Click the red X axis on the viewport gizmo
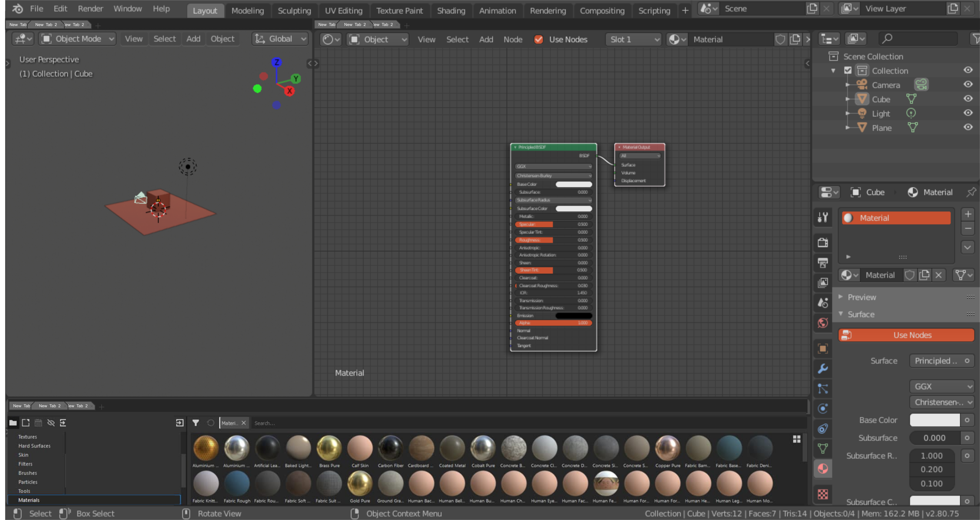Screen dimensions: 980x520 (290, 91)
